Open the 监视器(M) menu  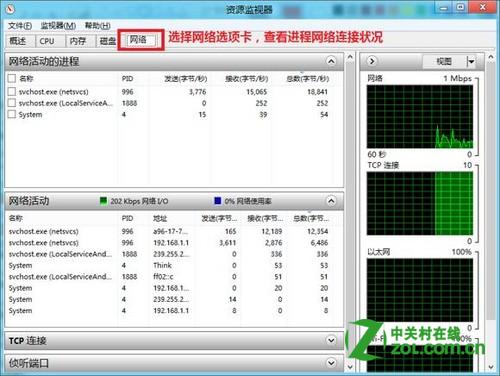point(58,26)
